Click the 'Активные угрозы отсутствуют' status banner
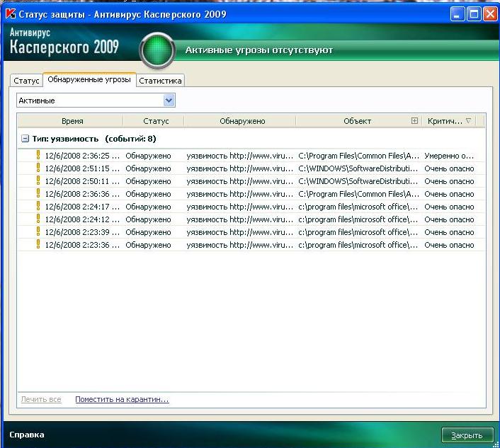Image resolution: width=500 pixels, height=448 pixels. [259, 50]
